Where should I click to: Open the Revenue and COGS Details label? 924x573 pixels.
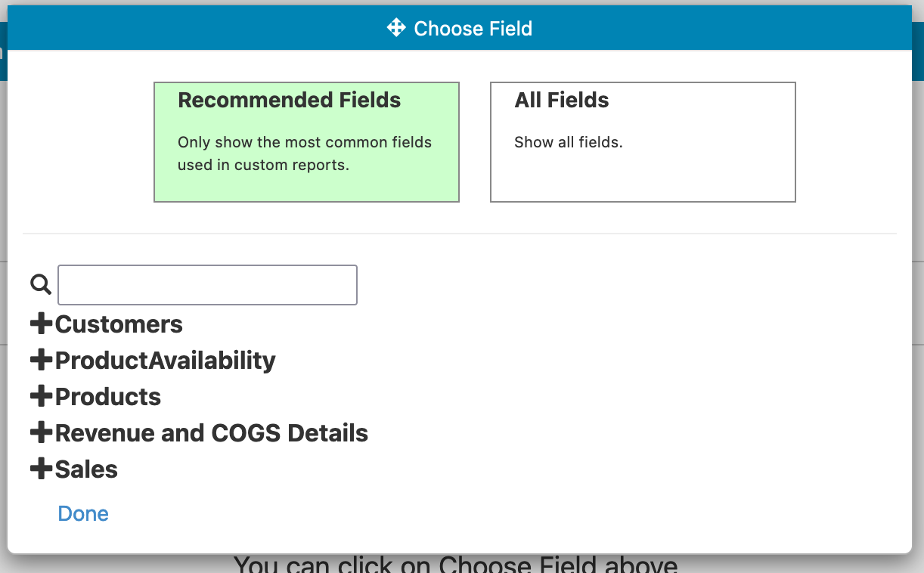coord(212,433)
